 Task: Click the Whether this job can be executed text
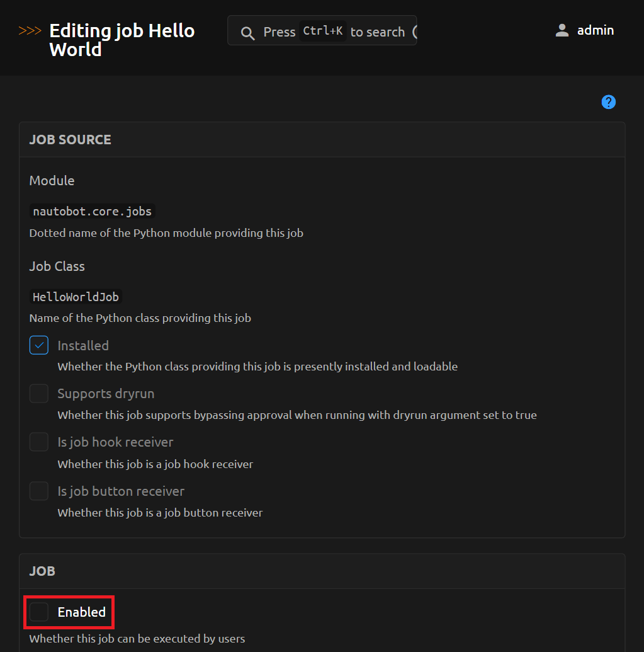[137, 639]
